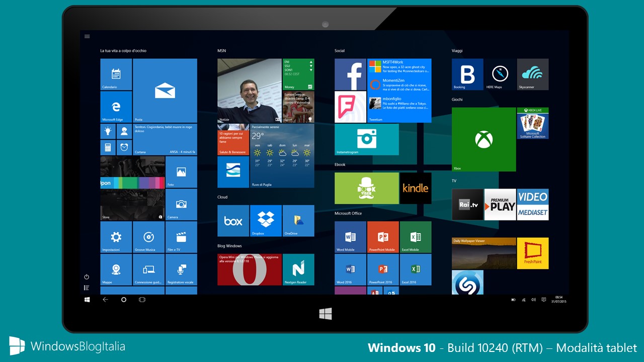Launch the Kindle tile
Screen dimensions: 644x362
pyautogui.click(x=416, y=188)
